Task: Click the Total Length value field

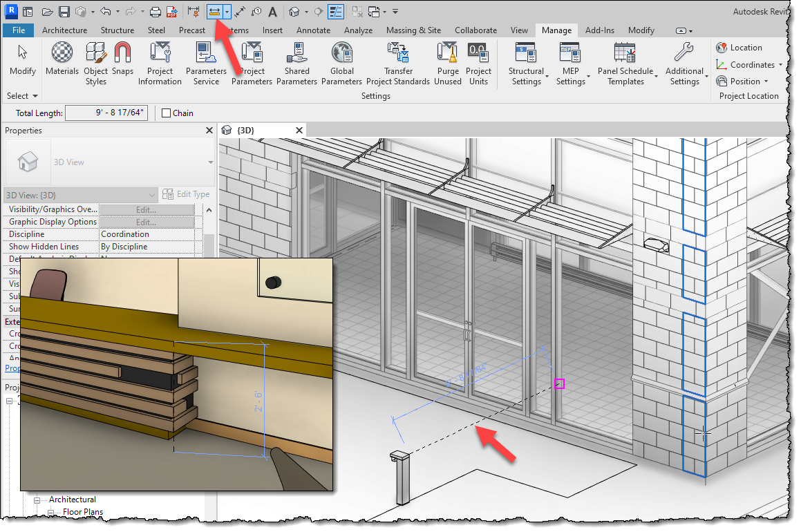Action: coord(106,113)
